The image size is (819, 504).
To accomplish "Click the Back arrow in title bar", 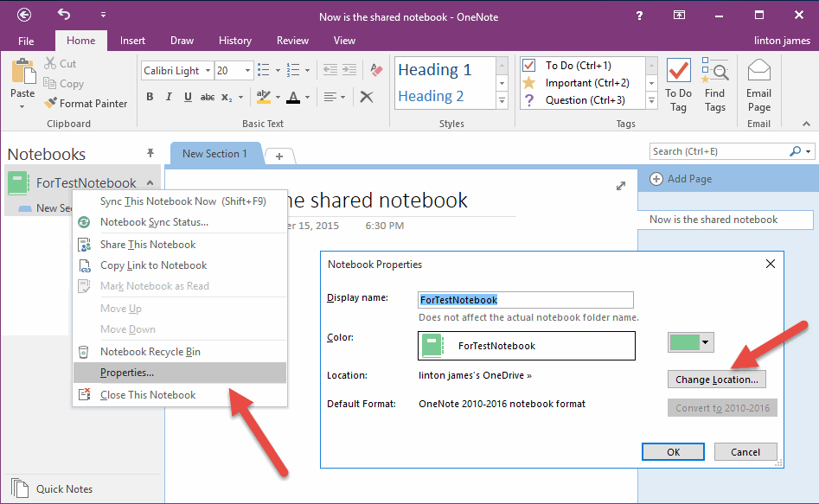I will 24,16.
